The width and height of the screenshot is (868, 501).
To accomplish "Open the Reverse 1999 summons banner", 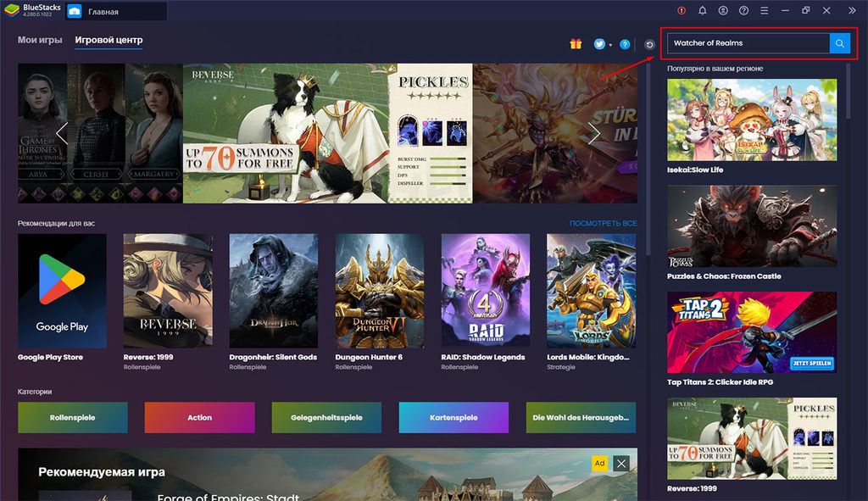I will pyautogui.click(x=328, y=133).
